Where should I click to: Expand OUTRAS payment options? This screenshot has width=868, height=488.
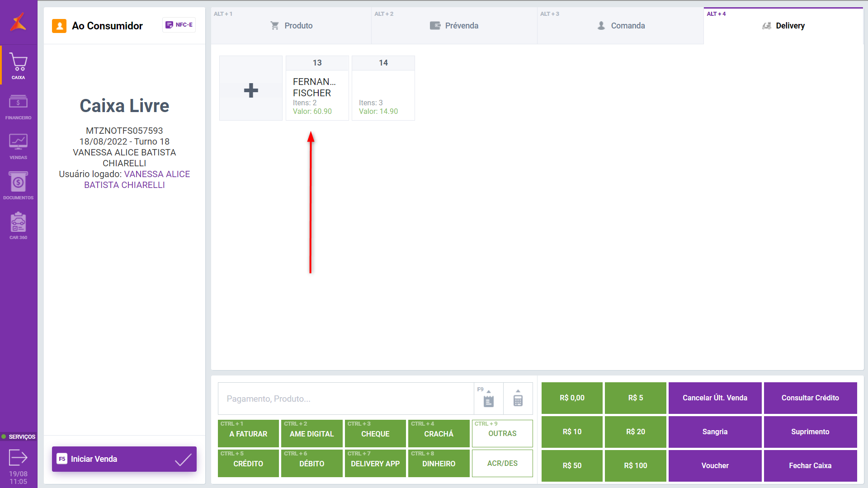(x=502, y=433)
